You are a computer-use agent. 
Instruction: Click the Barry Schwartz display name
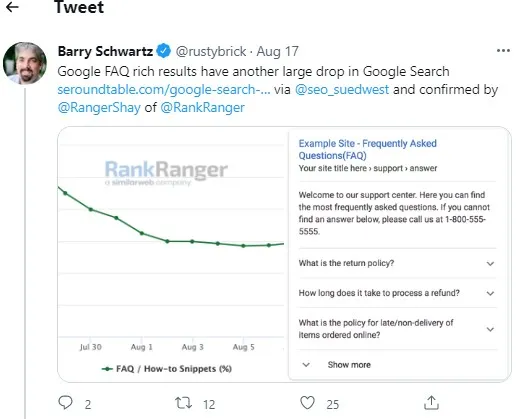[105, 51]
